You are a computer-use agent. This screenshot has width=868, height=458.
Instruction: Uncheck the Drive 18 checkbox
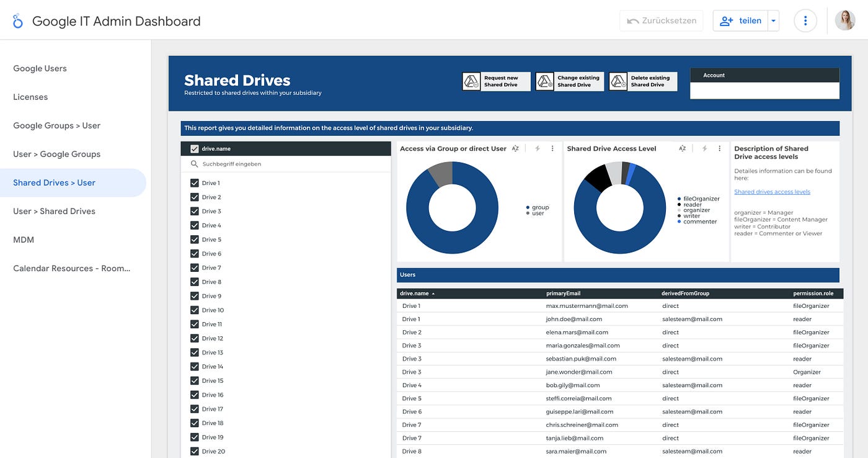tap(195, 423)
